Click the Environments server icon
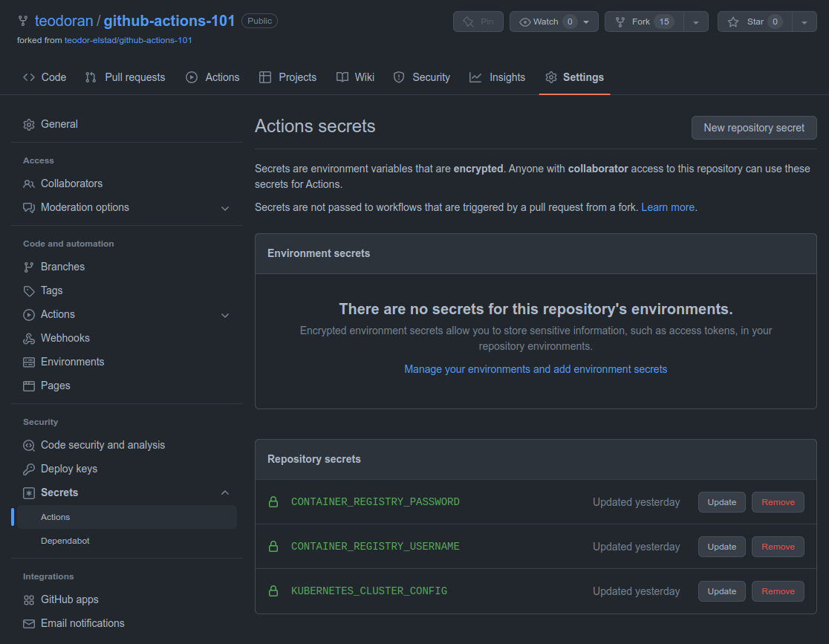The image size is (829, 644). (28, 362)
